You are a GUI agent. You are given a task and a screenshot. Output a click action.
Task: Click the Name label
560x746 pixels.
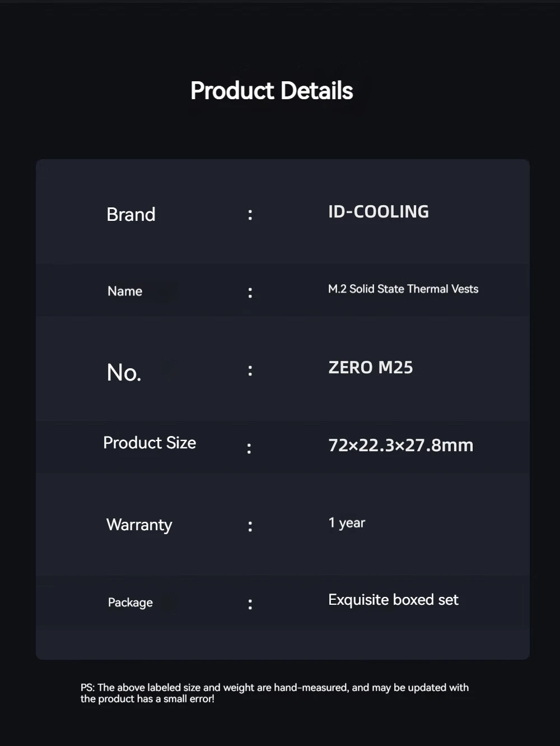coord(125,291)
